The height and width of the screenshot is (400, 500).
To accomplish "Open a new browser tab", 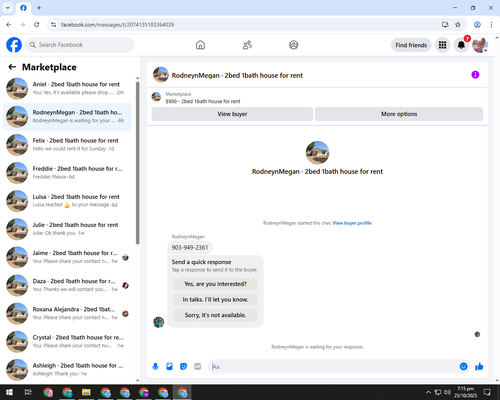I will pyautogui.click(x=39, y=8).
